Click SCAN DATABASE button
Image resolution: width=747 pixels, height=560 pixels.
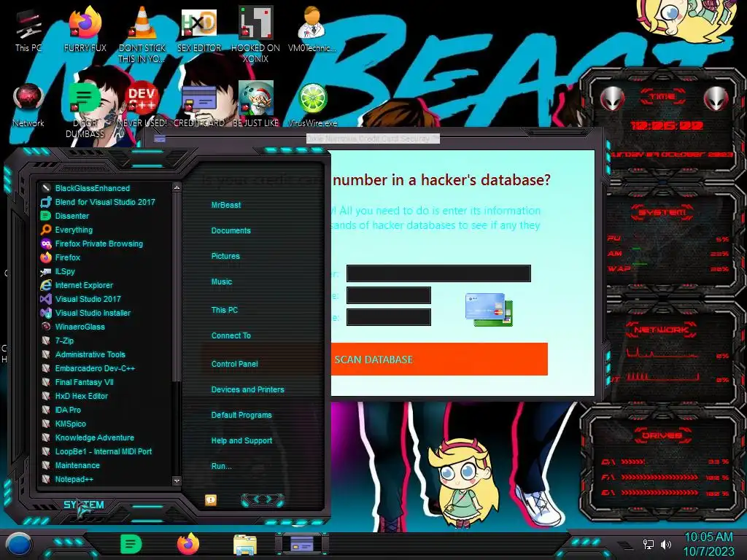tap(439, 359)
